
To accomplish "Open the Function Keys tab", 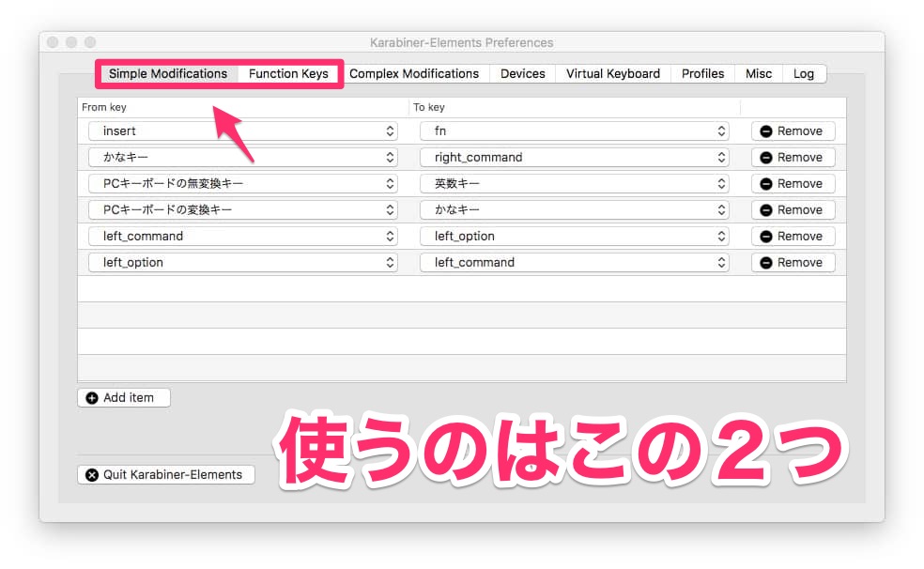I will tap(288, 73).
